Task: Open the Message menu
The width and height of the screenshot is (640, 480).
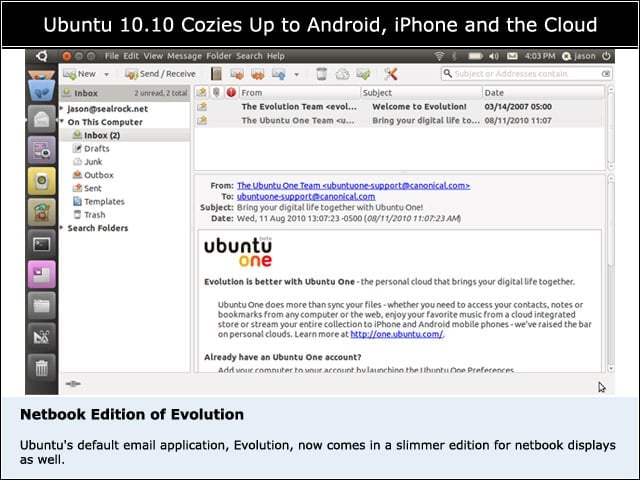Action: (x=184, y=56)
